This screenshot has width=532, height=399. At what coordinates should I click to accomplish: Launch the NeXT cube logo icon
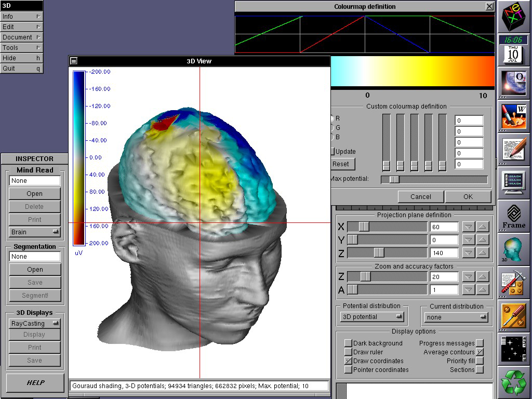coord(513,17)
